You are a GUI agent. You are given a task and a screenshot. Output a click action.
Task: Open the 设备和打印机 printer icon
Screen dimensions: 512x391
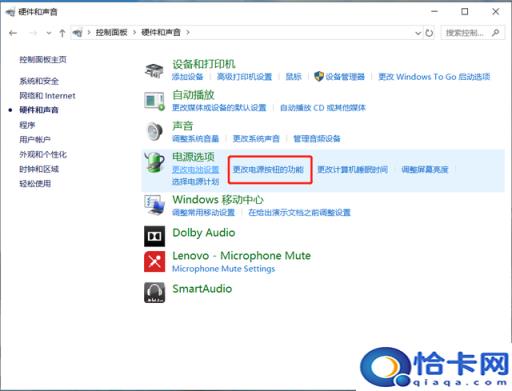coord(154,70)
